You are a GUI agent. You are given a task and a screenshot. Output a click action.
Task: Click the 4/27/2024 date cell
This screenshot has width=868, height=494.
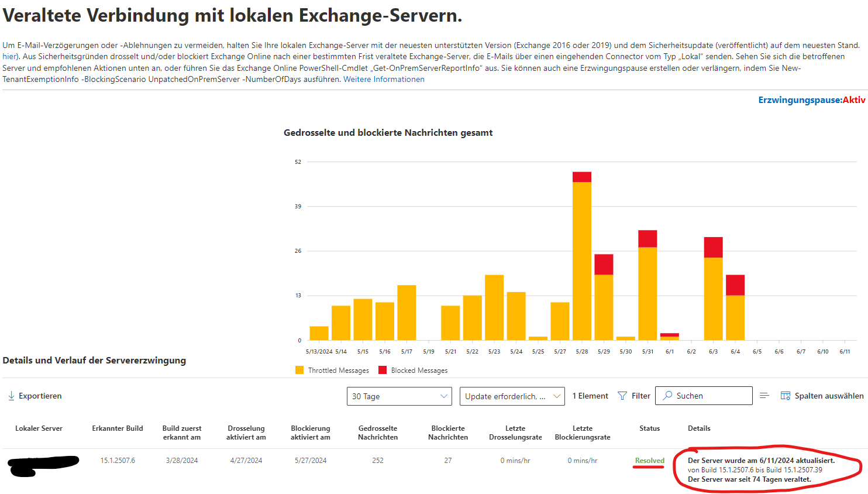tap(246, 461)
